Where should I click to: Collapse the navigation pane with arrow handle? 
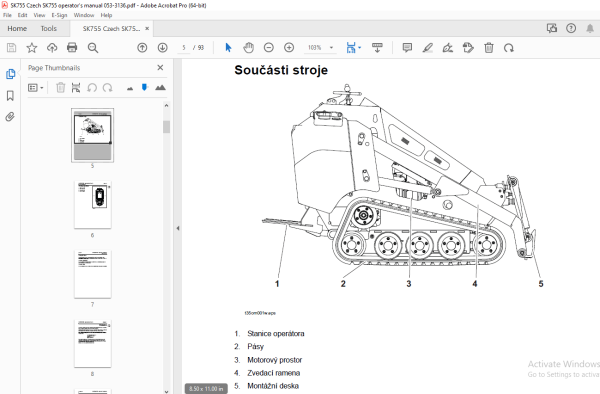click(x=178, y=228)
